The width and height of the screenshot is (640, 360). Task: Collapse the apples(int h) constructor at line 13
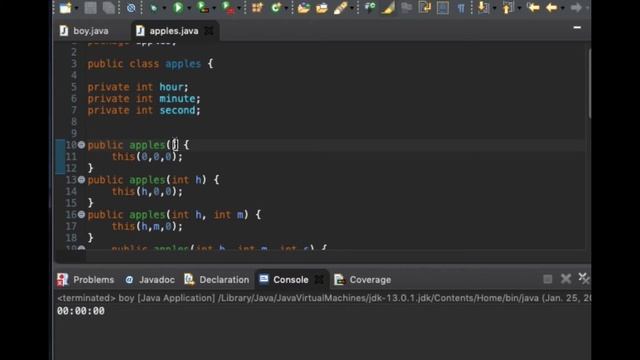[81, 180]
